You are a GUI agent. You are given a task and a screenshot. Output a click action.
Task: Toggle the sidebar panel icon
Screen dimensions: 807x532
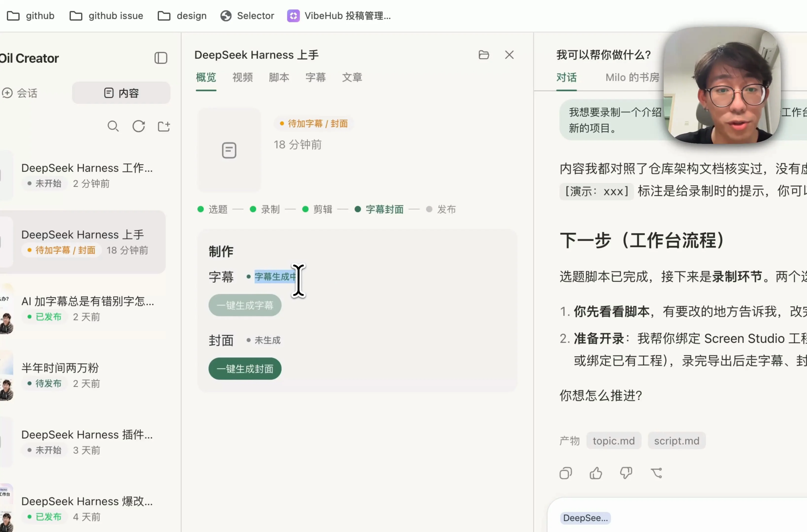point(161,58)
